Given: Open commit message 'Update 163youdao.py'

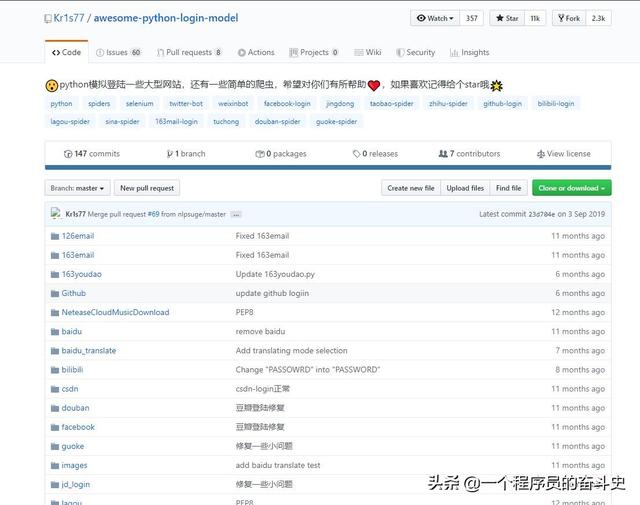Looking at the screenshot, I should click(275, 274).
